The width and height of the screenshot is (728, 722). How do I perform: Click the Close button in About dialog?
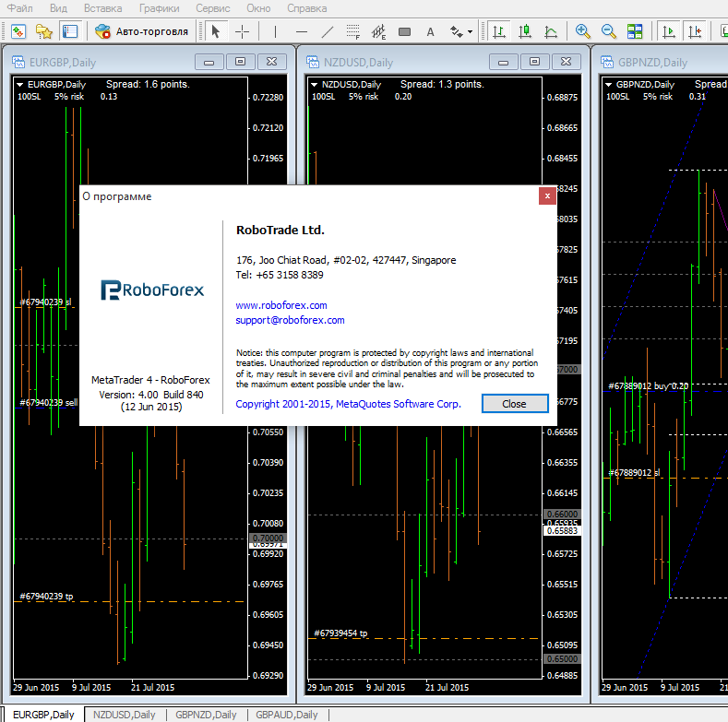click(x=515, y=404)
